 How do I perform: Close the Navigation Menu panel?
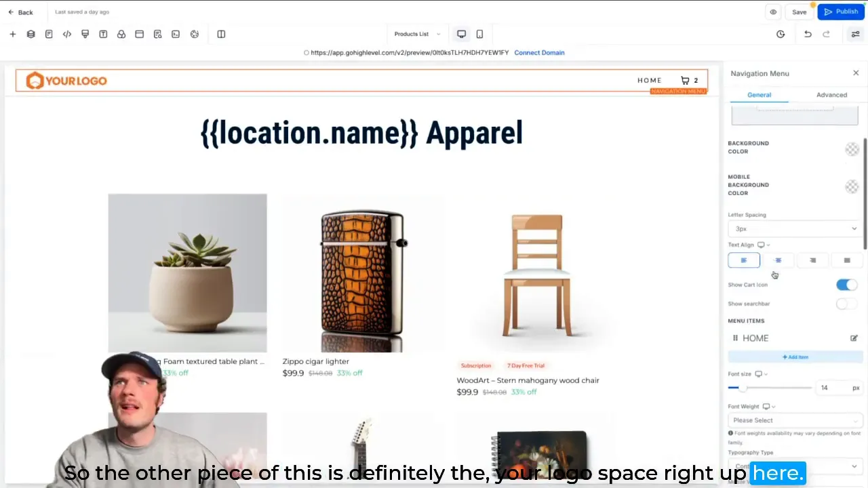856,73
